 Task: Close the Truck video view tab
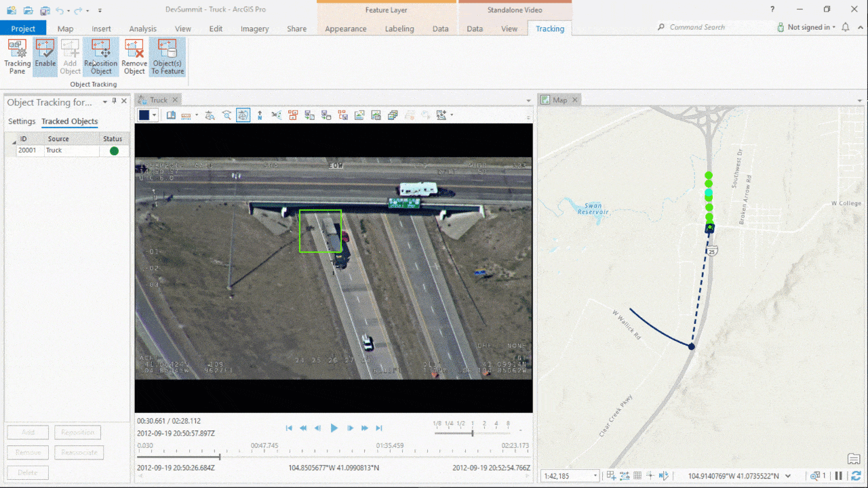point(175,100)
